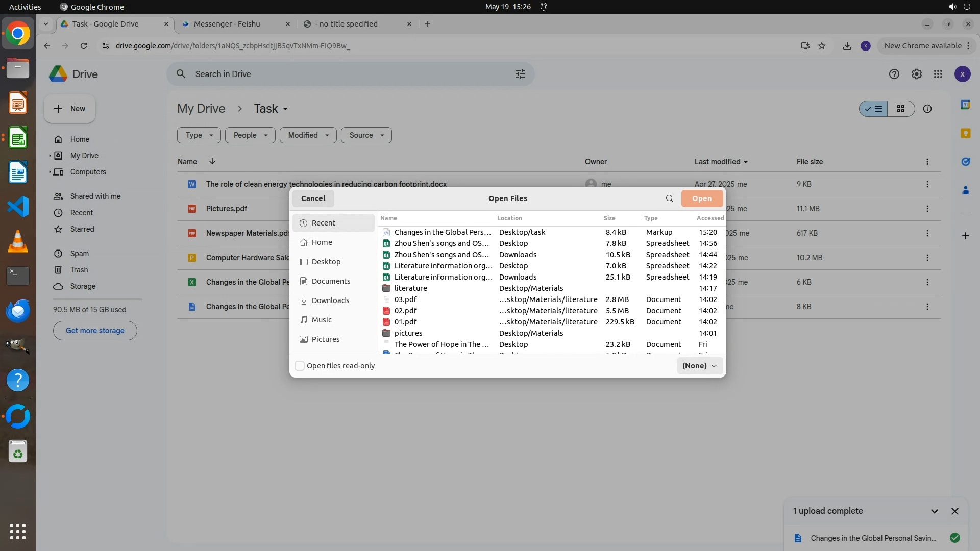Enable Open files read-only checkbox

point(300,366)
